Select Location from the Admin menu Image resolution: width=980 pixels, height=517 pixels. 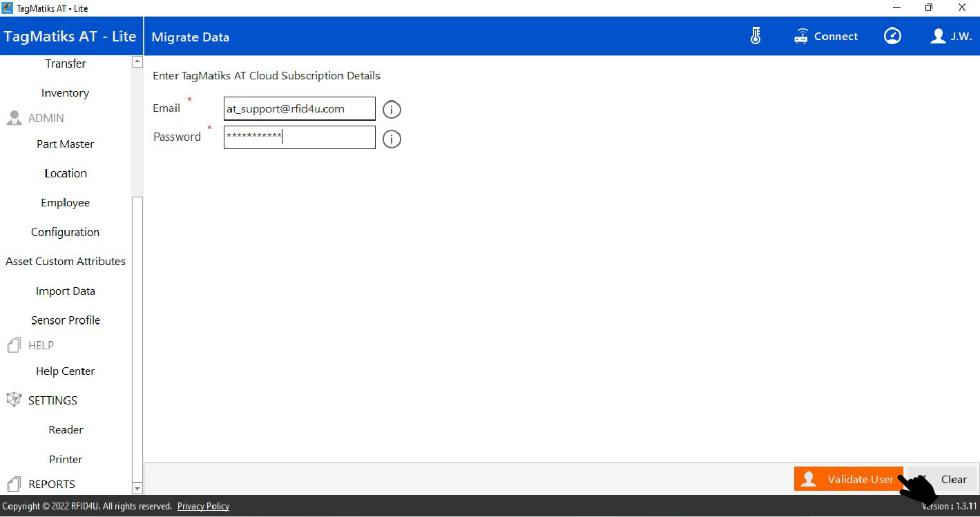[x=66, y=173]
